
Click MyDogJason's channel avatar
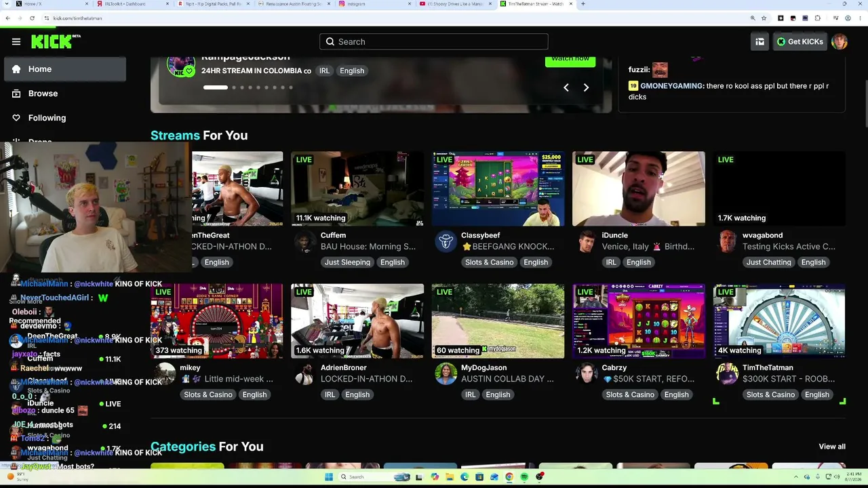click(446, 373)
